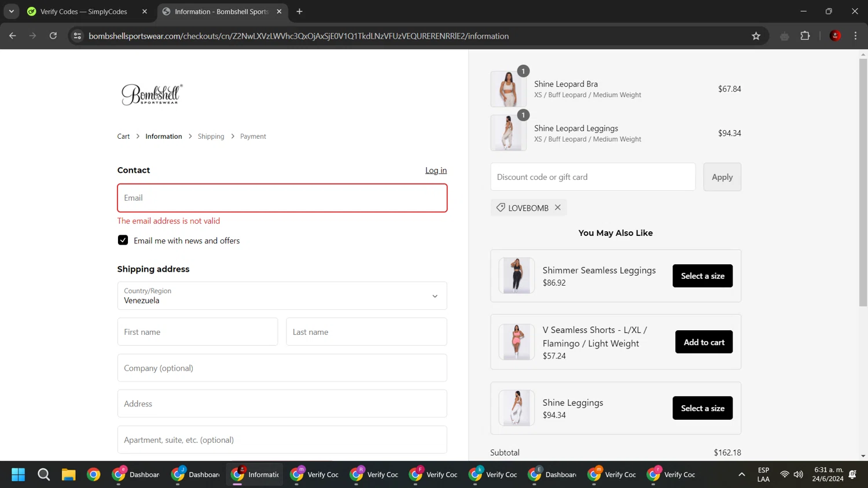Open the Chrome profile avatar
Image resolution: width=868 pixels, height=488 pixels.
(x=835, y=36)
